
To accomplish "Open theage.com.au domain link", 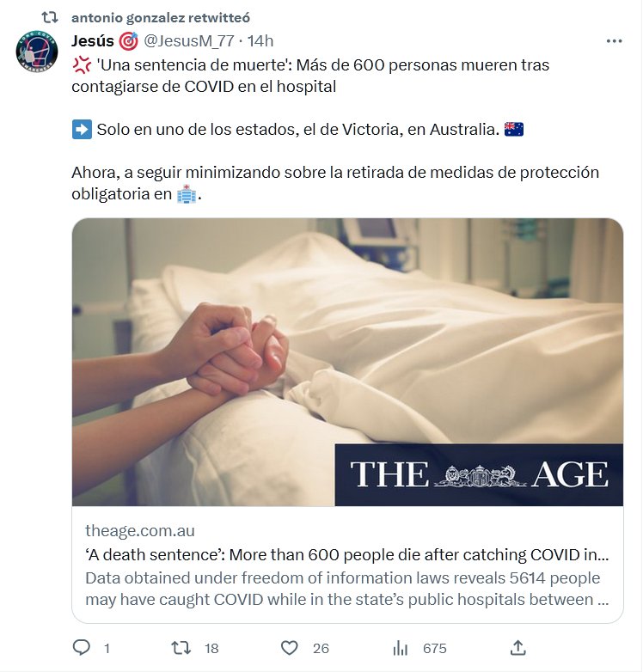I will pyautogui.click(x=140, y=530).
